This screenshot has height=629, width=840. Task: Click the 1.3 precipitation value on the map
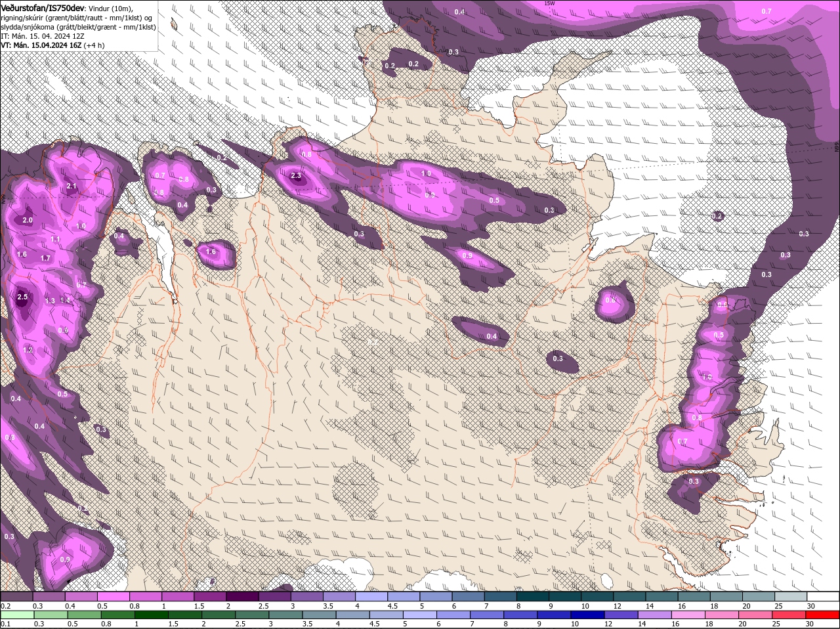51,301
